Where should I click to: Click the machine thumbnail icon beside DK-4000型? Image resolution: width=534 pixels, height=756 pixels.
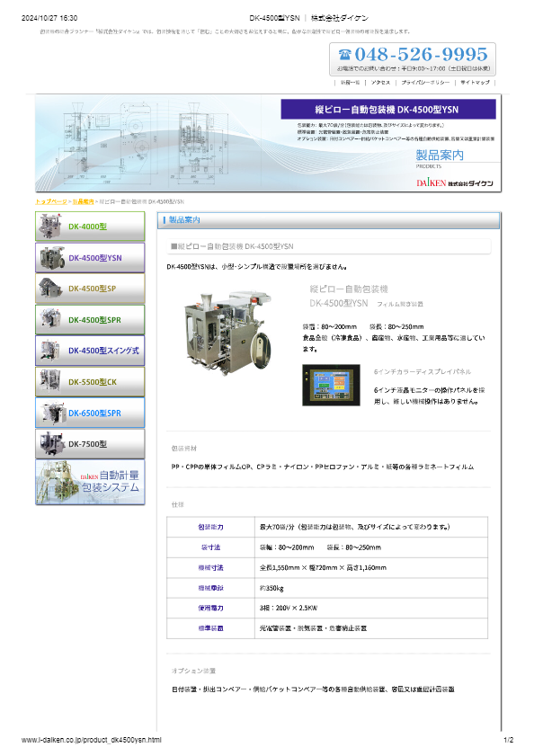click(51, 227)
